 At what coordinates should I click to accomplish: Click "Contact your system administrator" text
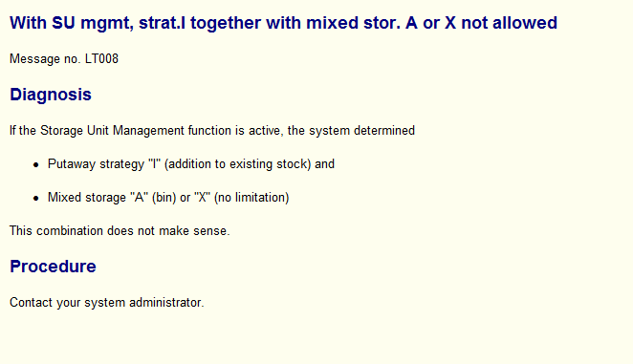(106, 303)
